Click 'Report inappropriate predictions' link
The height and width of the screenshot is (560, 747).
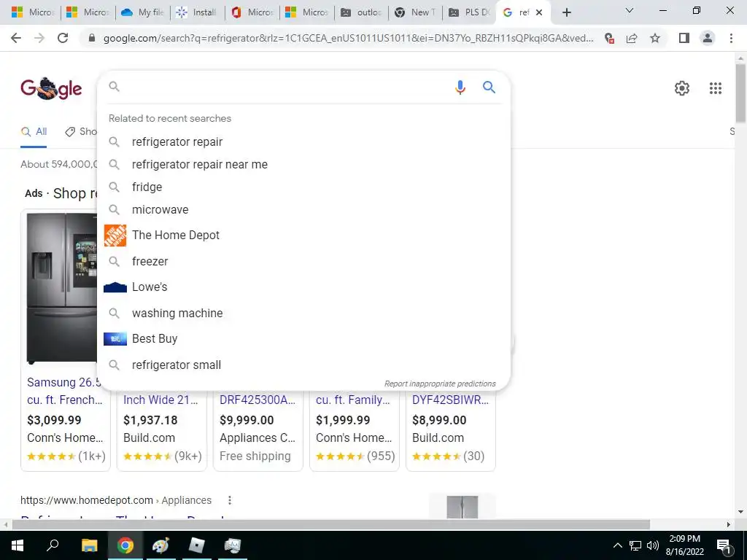pyautogui.click(x=440, y=384)
